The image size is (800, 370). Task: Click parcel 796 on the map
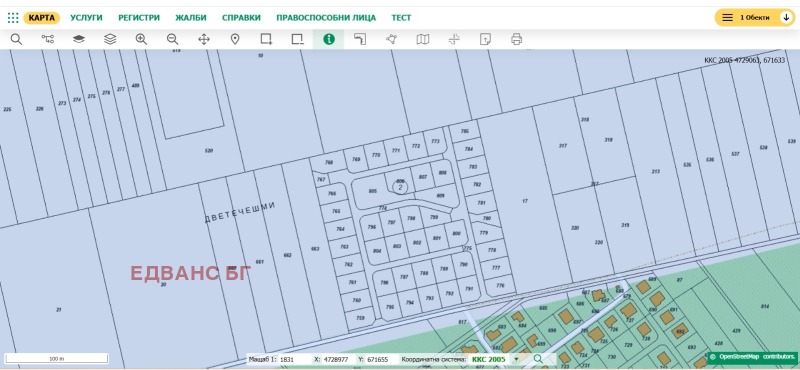tap(371, 227)
